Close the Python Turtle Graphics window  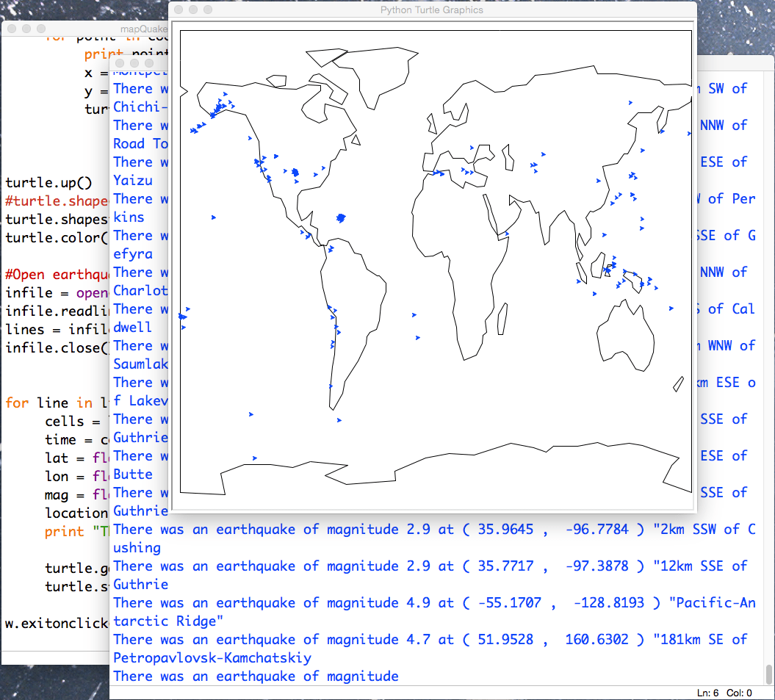pyautogui.click(x=179, y=10)
